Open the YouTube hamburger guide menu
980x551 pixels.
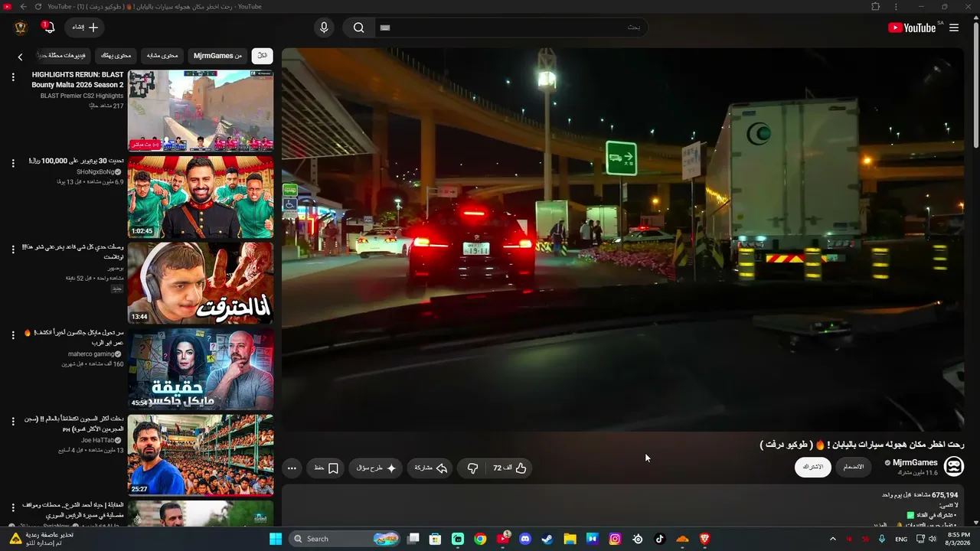(954, 28)
